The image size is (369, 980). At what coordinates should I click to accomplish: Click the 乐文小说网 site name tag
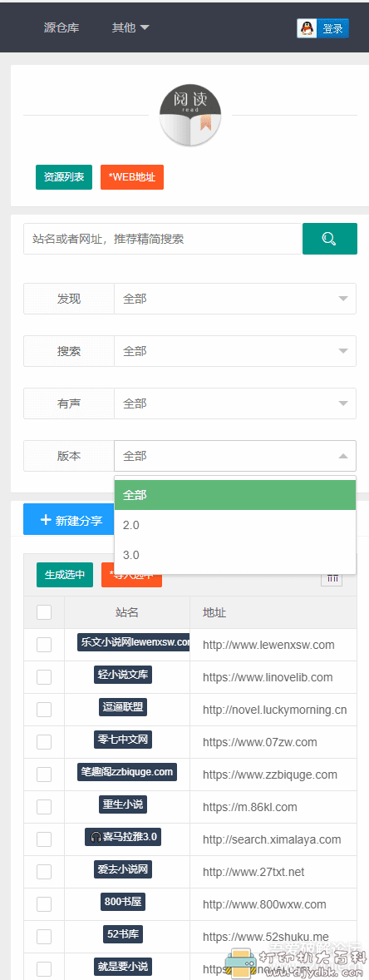click(134, 642)
